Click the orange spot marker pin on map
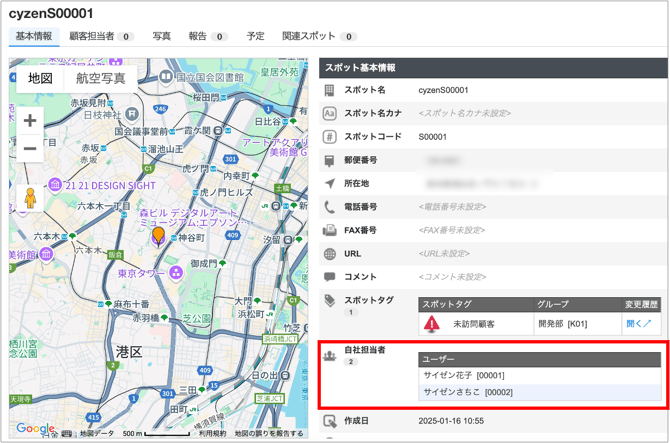This screenshot has height=443, width=670. (158, 236)
